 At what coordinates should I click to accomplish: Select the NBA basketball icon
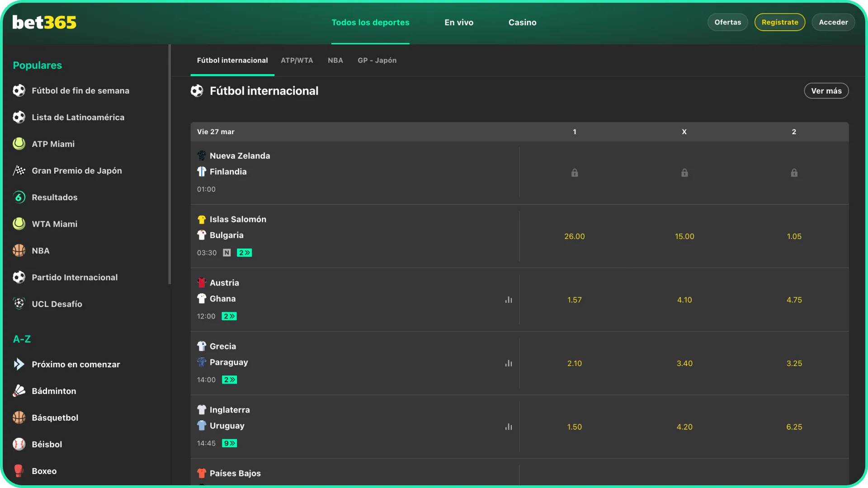19,250
